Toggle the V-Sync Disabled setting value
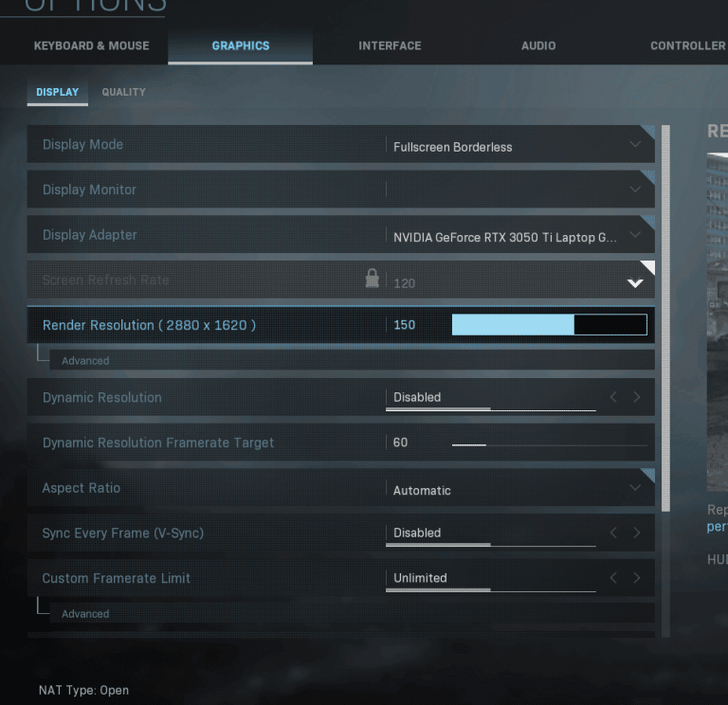This screenshot has width=728, height=705. coord(418,533)
